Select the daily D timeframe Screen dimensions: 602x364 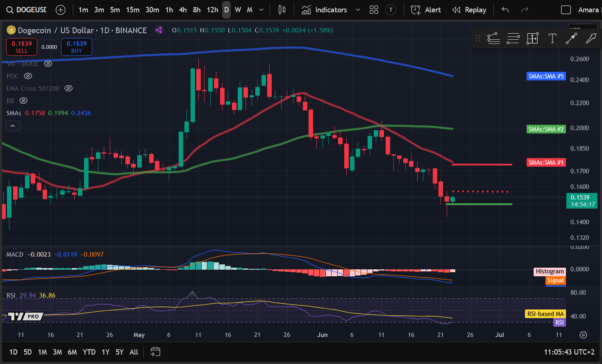pos(226,10)
